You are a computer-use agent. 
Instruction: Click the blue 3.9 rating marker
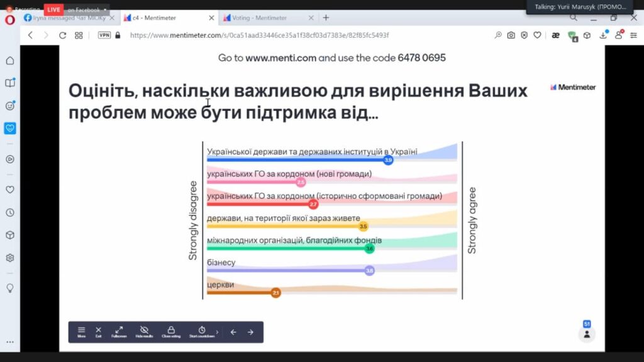[388, 161]
